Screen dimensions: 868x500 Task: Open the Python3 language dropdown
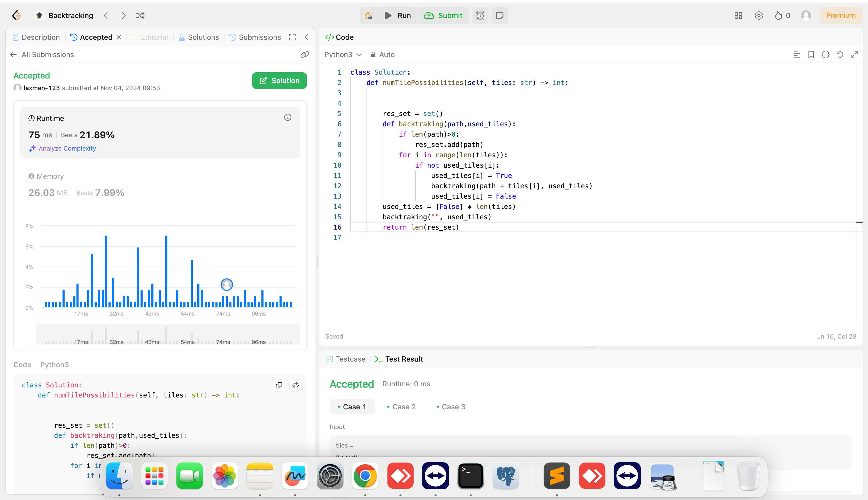point(343,54)
